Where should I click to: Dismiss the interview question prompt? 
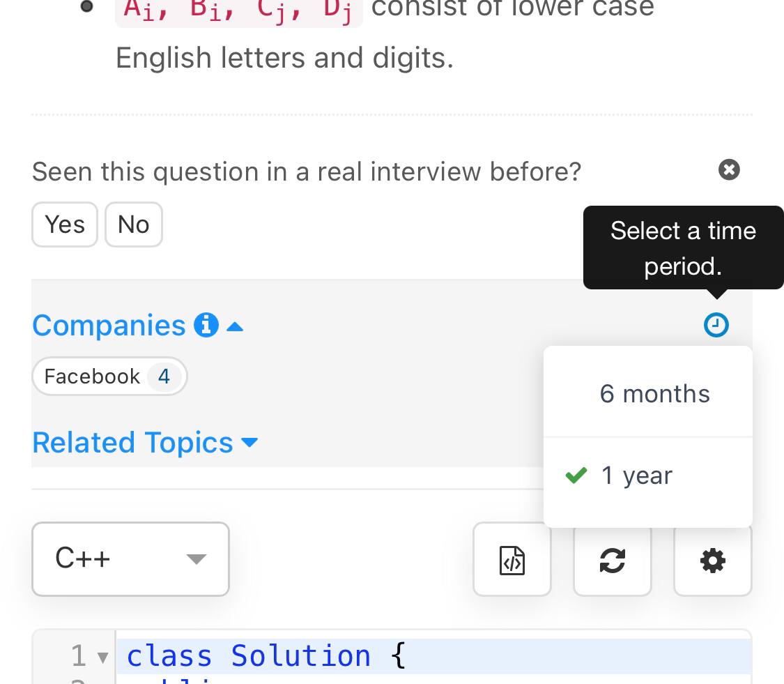tap(729, 169)
